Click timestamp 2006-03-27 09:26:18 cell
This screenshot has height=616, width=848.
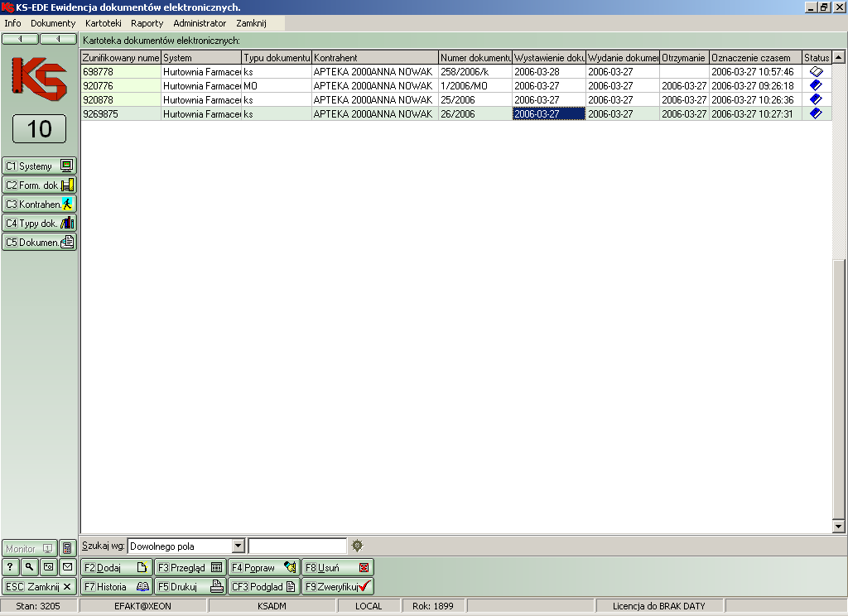pos(755,85)
